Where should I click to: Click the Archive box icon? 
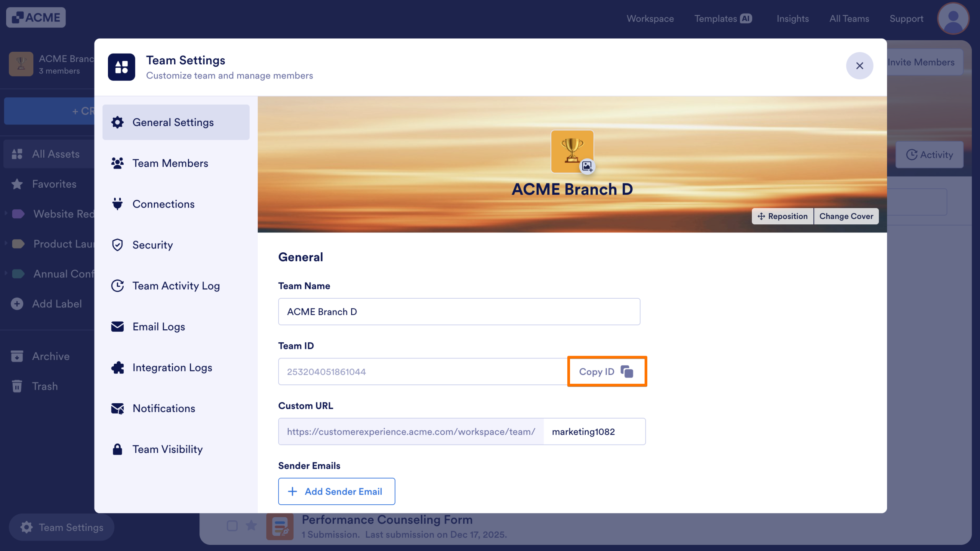click(17, 356)
